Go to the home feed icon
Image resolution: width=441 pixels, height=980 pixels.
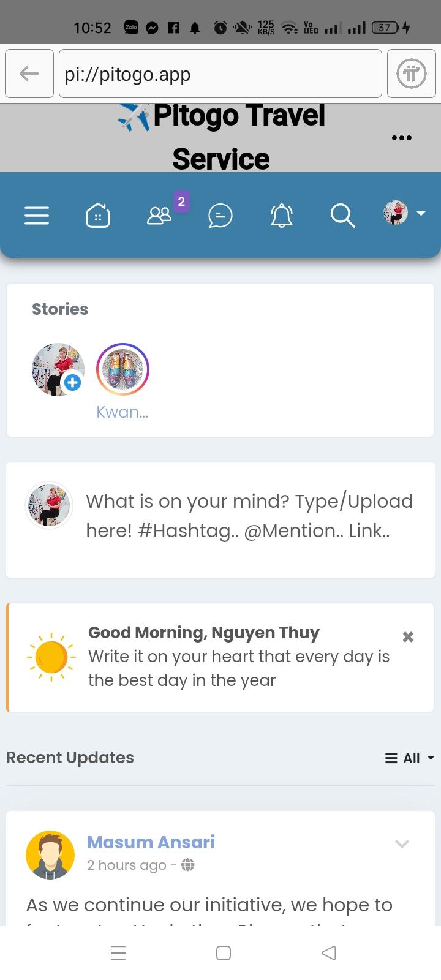[x=98, y=216]
